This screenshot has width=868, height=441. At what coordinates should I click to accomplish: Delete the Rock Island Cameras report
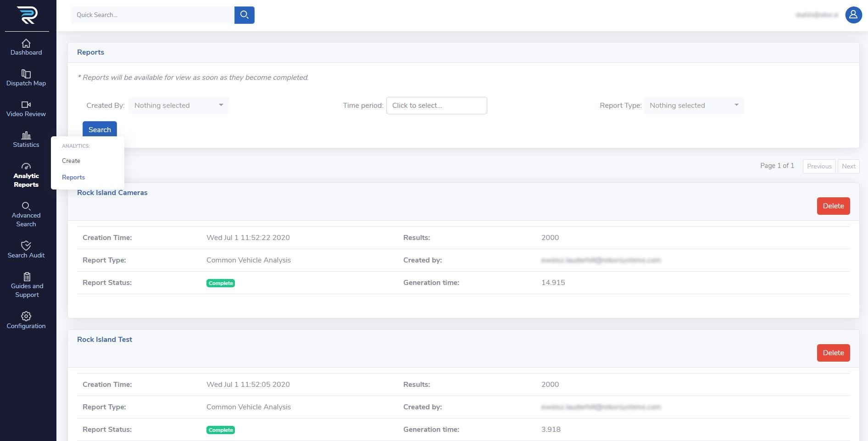pos(833,206)
